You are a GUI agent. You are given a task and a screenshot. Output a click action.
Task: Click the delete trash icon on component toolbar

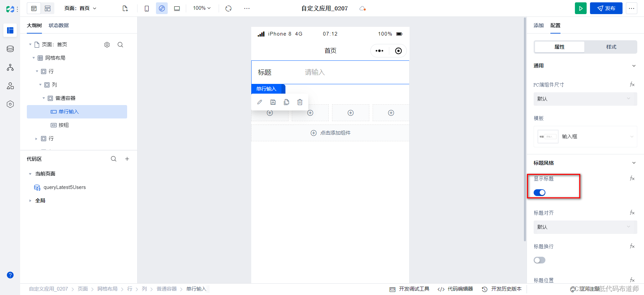pos(300,102)
